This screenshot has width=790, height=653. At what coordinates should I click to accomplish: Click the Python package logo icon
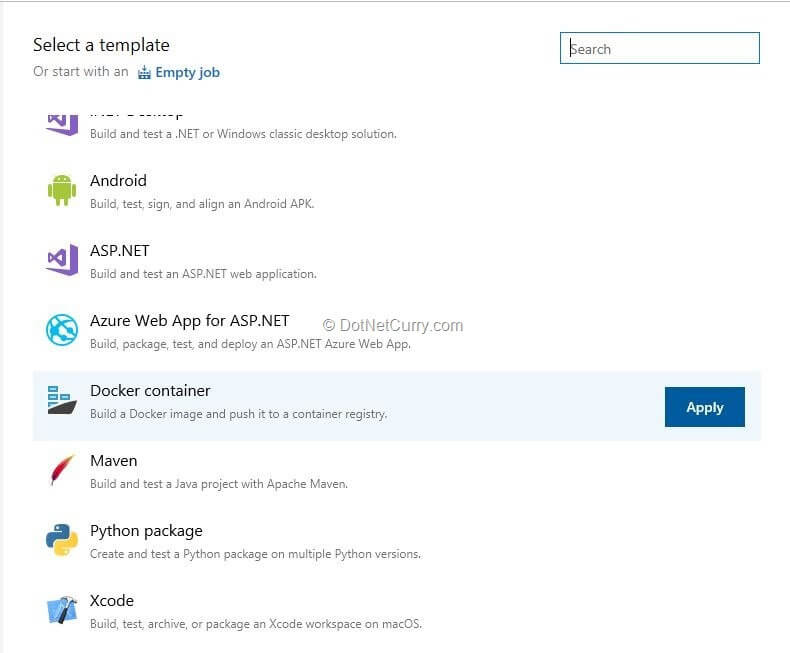(62, 540)
